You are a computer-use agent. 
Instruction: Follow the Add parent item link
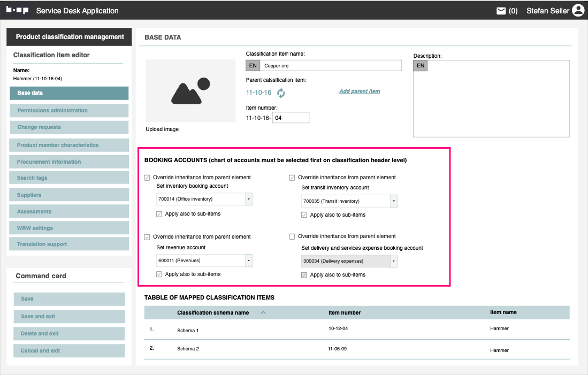[x=360, y=91]
